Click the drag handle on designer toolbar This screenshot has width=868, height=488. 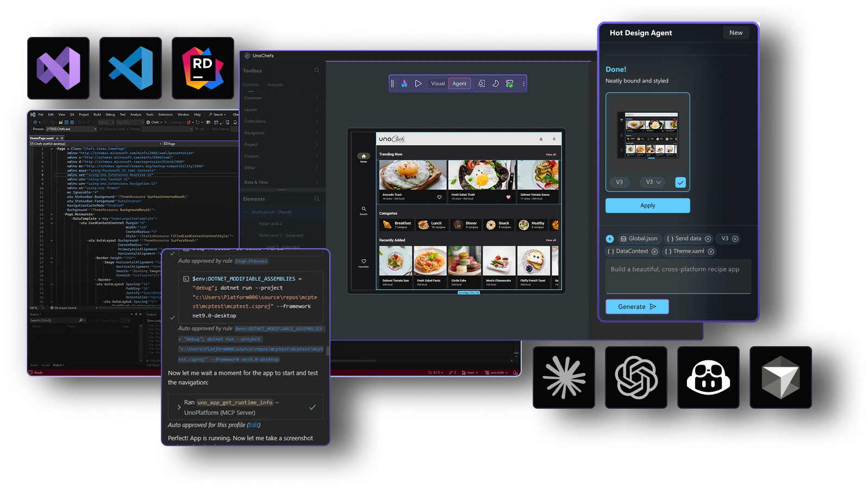click(x=392, y=84)
